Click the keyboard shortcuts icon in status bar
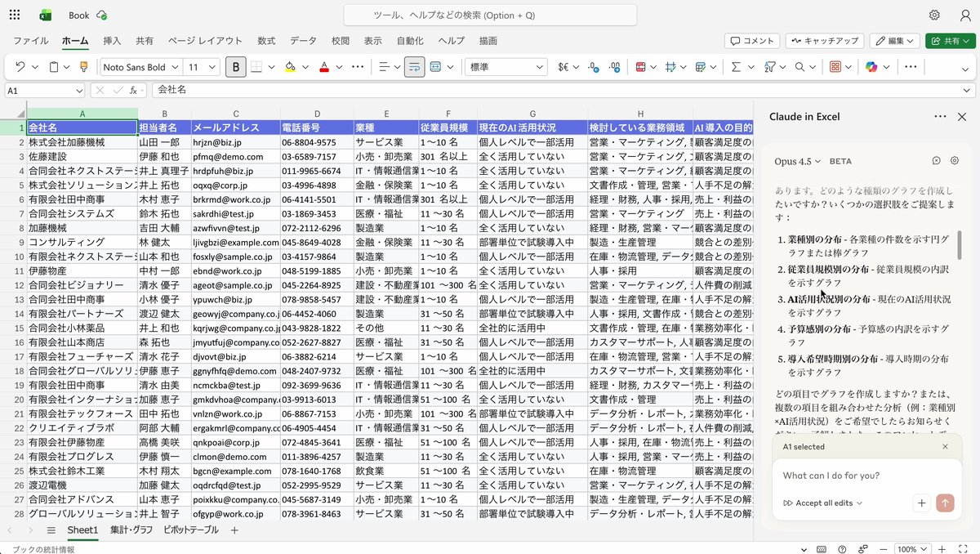 [x=822, y=549]
